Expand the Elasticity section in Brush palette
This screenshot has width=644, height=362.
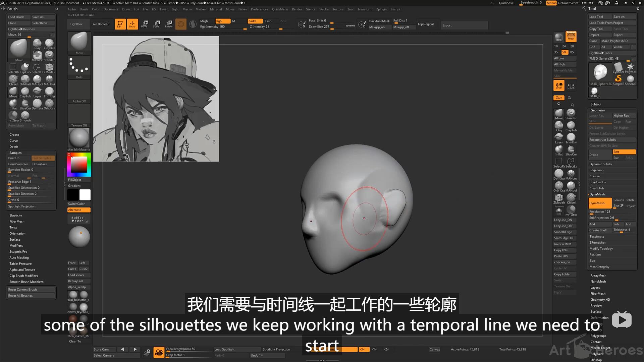coord(16,216)
